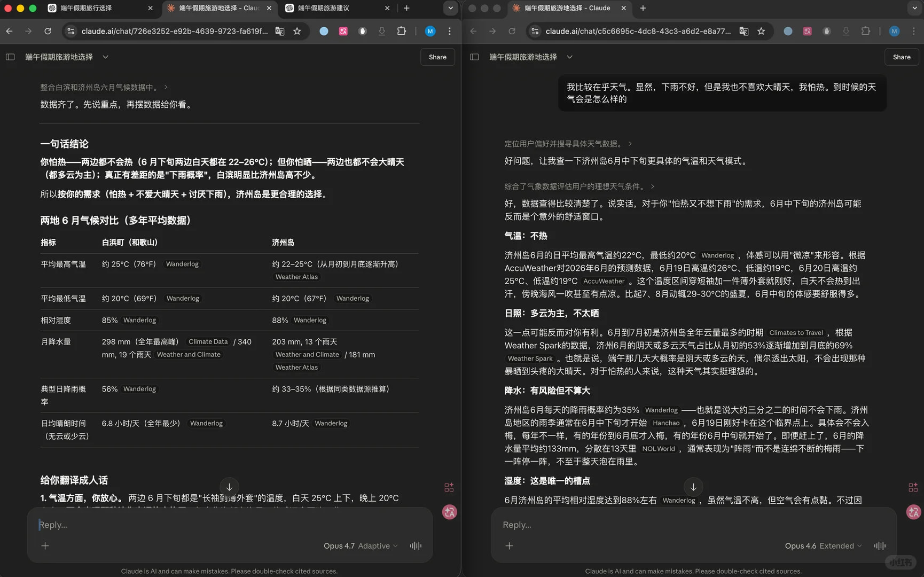Viewport: 924px width, 577px height.
Task: Open Opus 4.6 Extended model selector
Action: (x=823, y=545)
